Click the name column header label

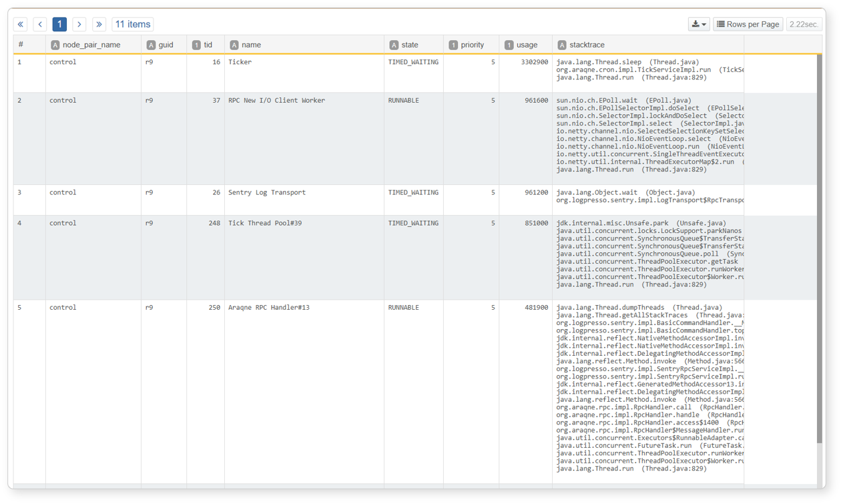pos(252,45)
